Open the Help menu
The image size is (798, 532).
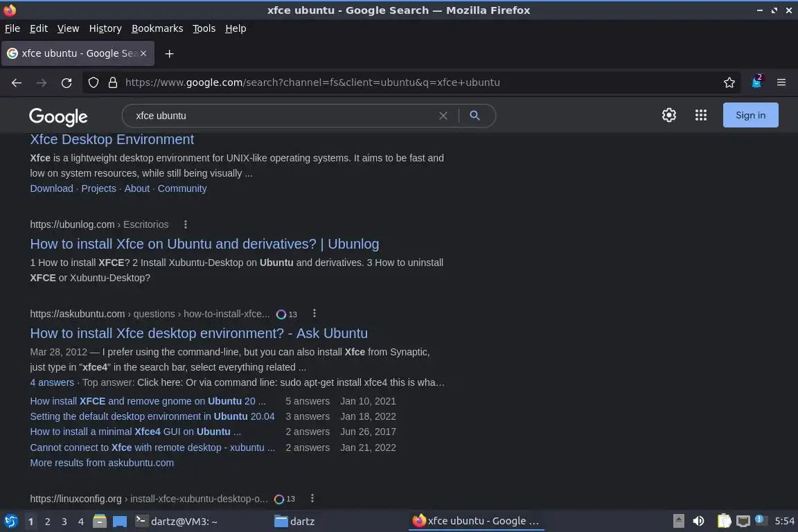click(236, 28)
